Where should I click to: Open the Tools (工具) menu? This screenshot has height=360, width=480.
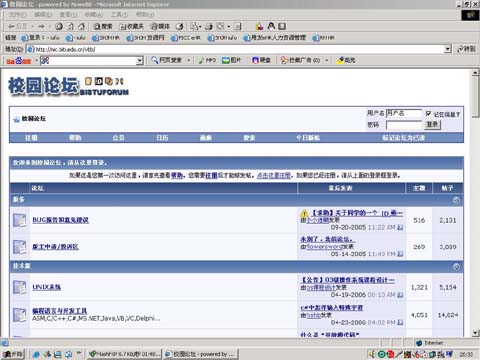tap(119, 15)
